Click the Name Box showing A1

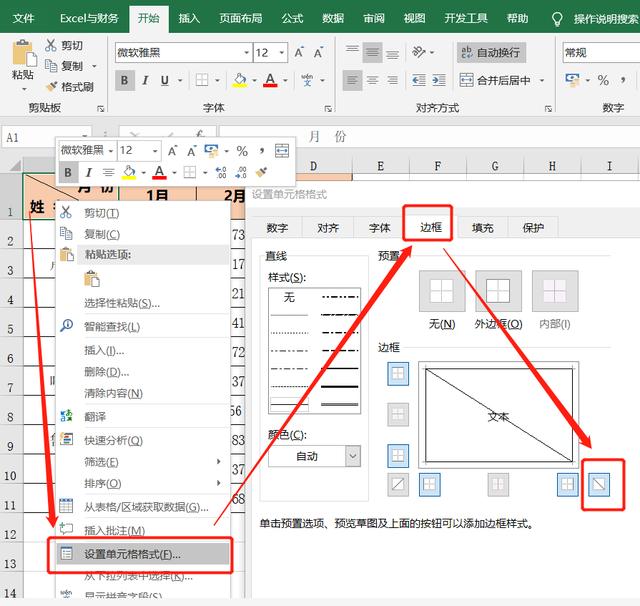(x=46, y=137)
